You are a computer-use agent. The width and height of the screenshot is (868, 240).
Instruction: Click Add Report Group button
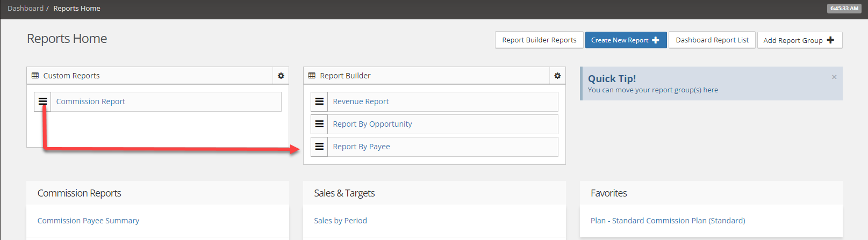(x=799, y=40)
